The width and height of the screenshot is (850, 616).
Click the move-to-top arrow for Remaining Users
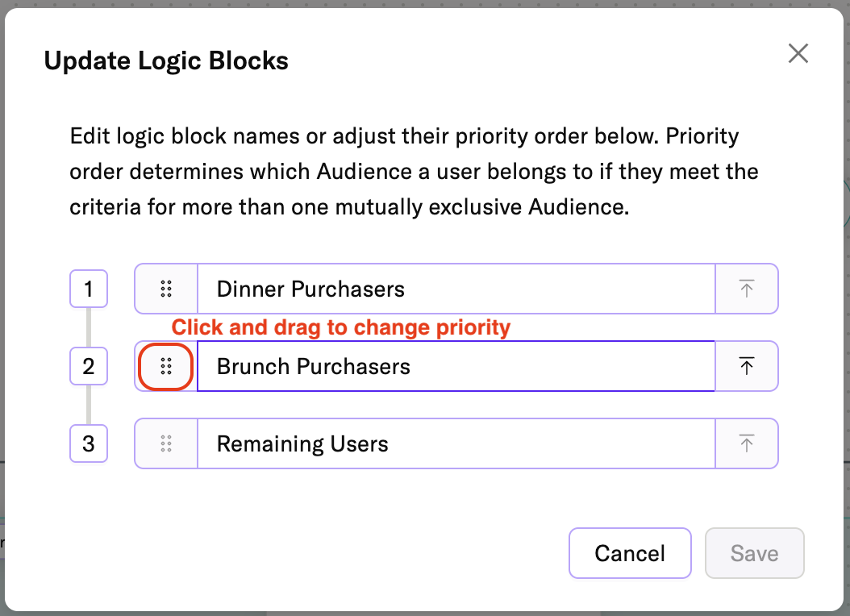coord(747,443)
